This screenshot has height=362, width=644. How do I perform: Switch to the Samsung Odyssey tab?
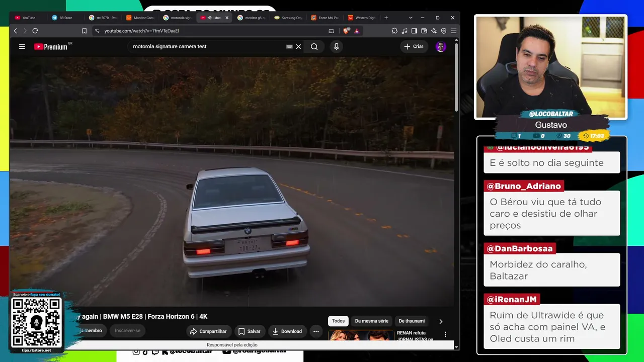pyautogui.click(x=289, y=18)
